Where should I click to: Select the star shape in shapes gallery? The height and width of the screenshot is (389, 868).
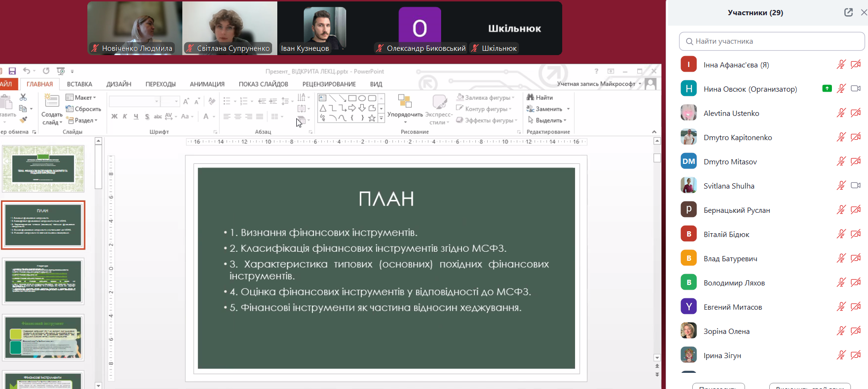(372, 118)
